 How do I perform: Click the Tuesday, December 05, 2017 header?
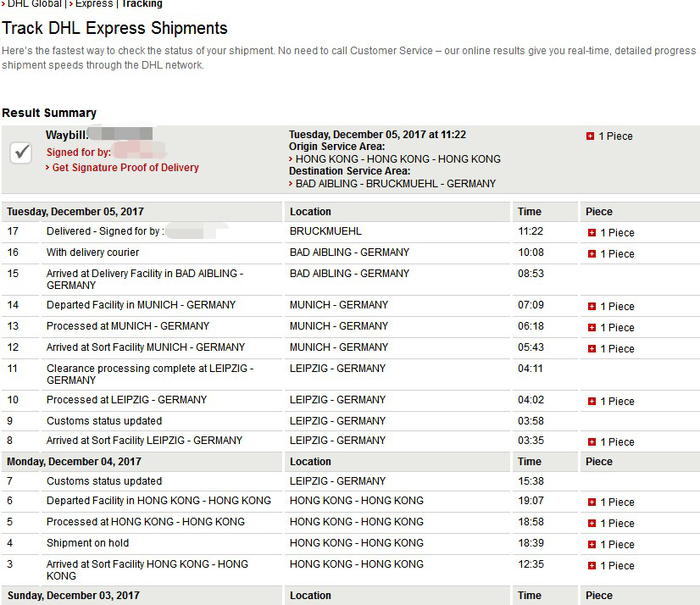click(x=75, y=212)
